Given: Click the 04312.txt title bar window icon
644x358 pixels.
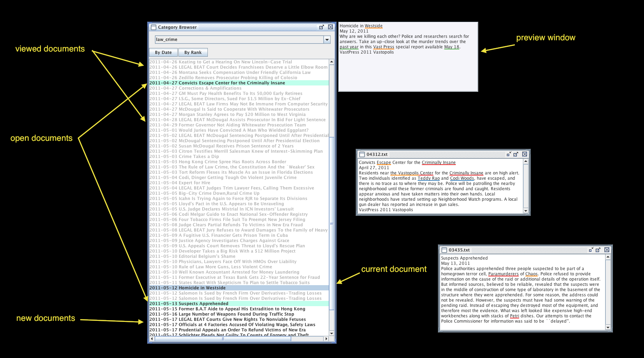Looking at the screenshot, I should tap(362, 154).
